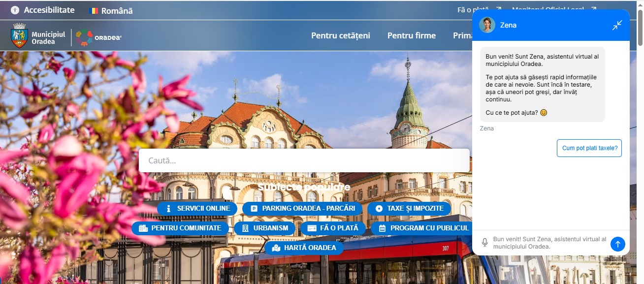Open the Pentru Comunitate shortcut

coord(180,228)
